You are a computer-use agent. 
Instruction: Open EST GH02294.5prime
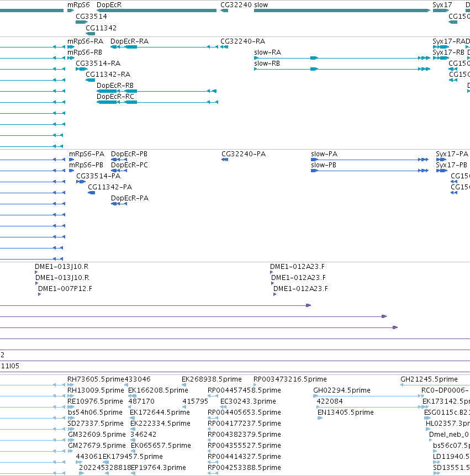pos(341,390)
